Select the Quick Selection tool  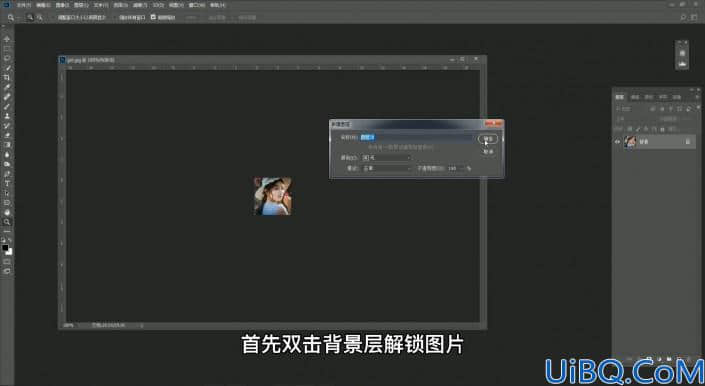(x=7, y=68)
